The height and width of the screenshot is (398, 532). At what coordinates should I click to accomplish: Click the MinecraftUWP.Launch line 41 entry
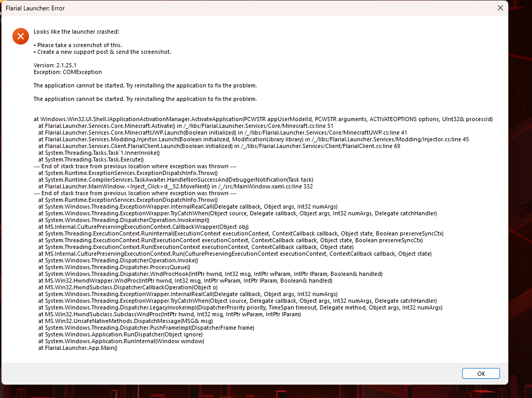[222, 133]
